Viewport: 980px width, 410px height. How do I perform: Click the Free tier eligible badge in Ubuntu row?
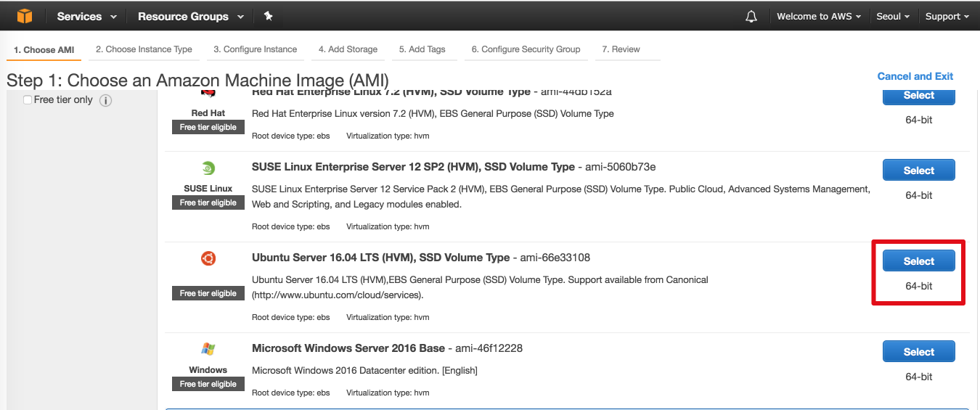(x=208, y=293)
